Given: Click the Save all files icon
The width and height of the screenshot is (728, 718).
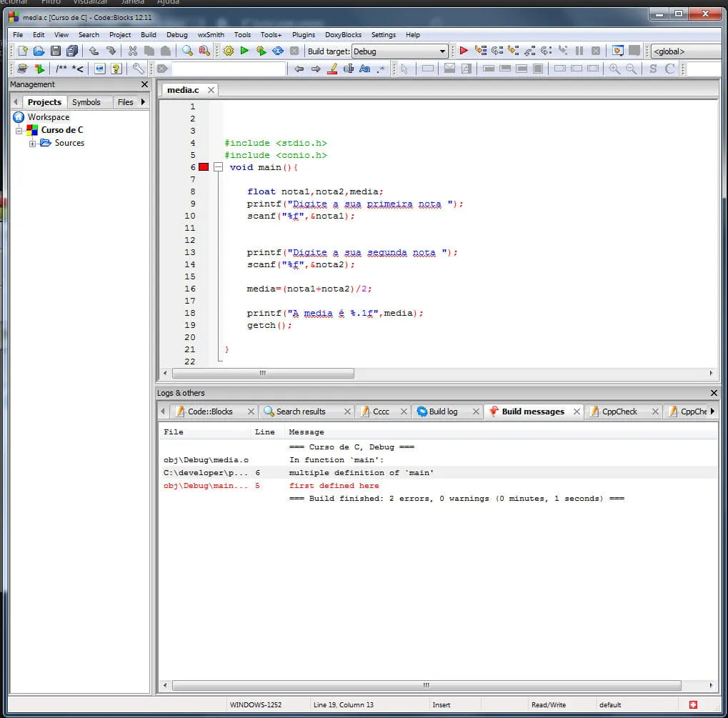Looking at the screenshot, I should coord(72,51).
